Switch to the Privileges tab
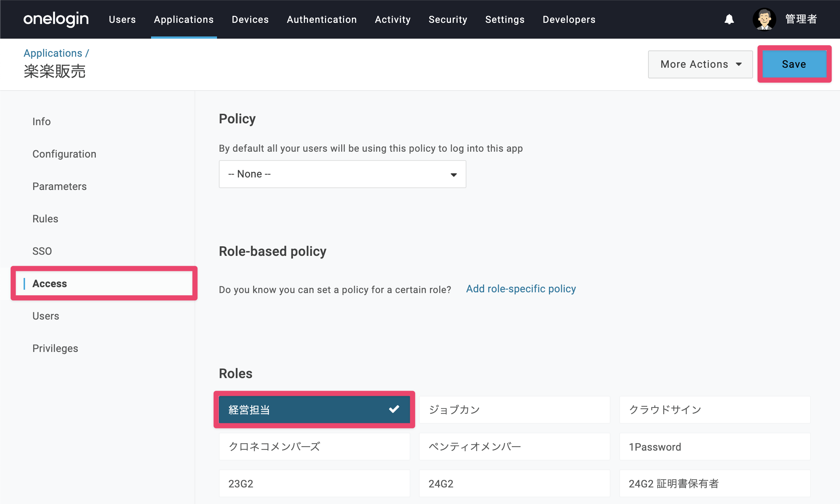840x504 pixels. (55, 348)
